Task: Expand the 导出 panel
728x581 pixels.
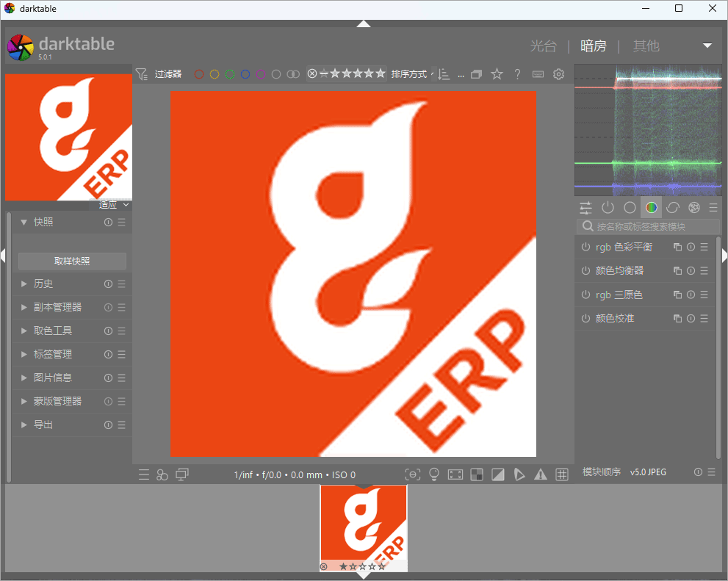Action: coord(43,425)
